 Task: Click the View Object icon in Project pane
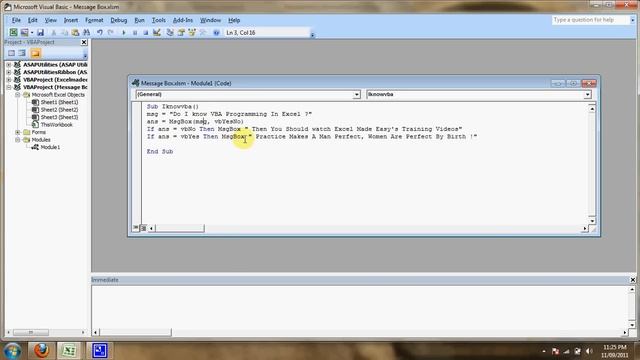pyautogui.click(x=22, y=53)
